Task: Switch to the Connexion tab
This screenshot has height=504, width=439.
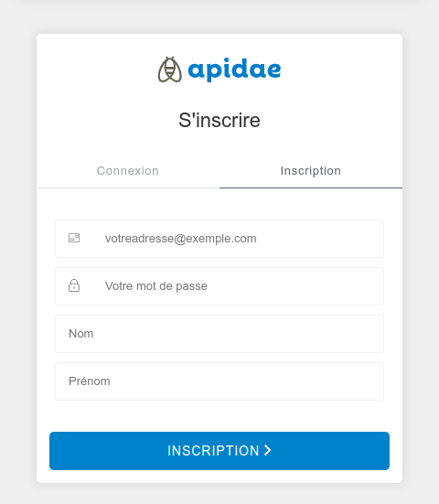Action: [x=128, y=171]
